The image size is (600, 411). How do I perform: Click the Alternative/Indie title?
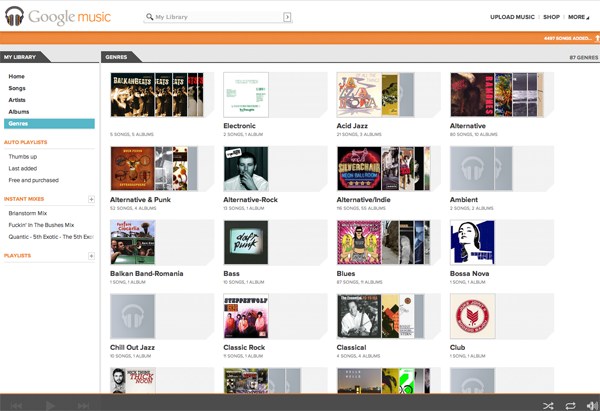[x=364, y=200]
